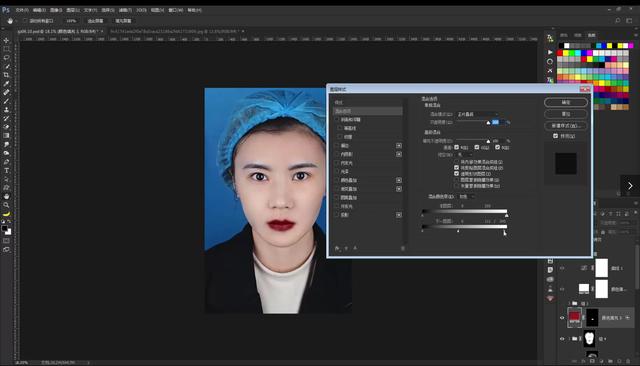Click the banana edit-toolbar icon

pyautogui.click(x=6, y=214)
